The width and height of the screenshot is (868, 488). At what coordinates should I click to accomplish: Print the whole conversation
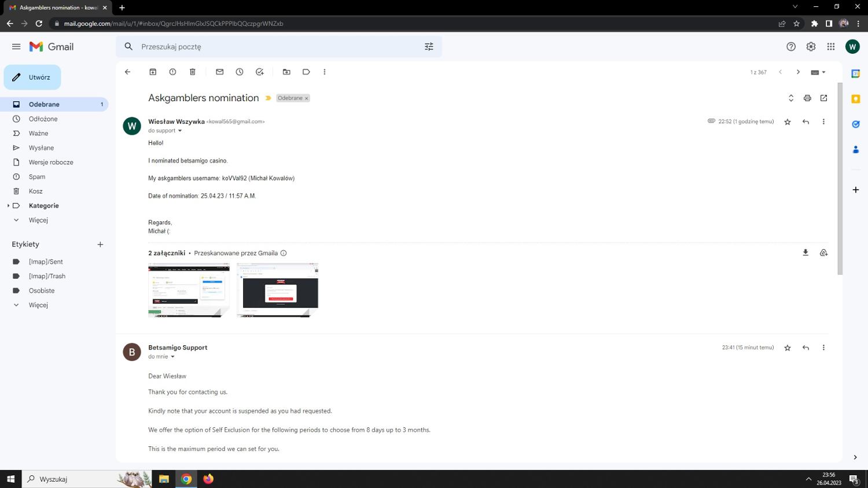pyautogui.click(x=807, y=98)
